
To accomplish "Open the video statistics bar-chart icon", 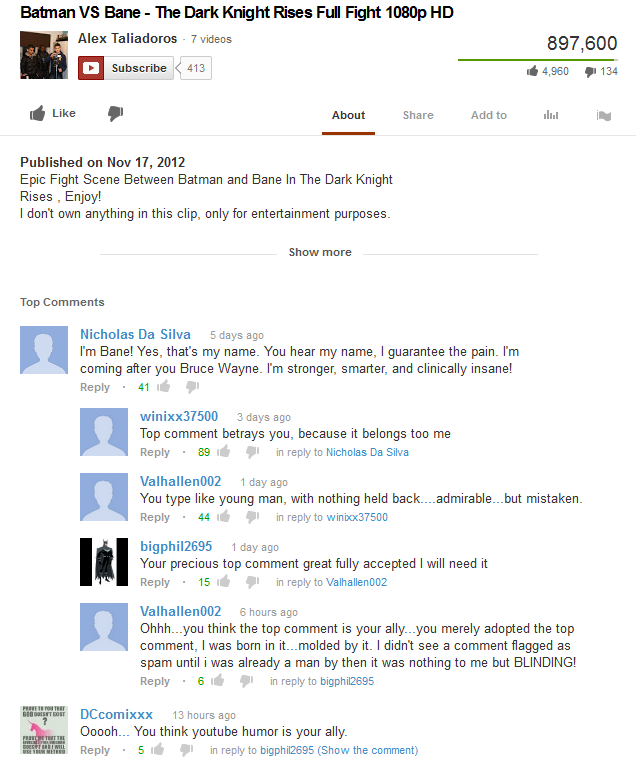I will click(x=551, y=115).
